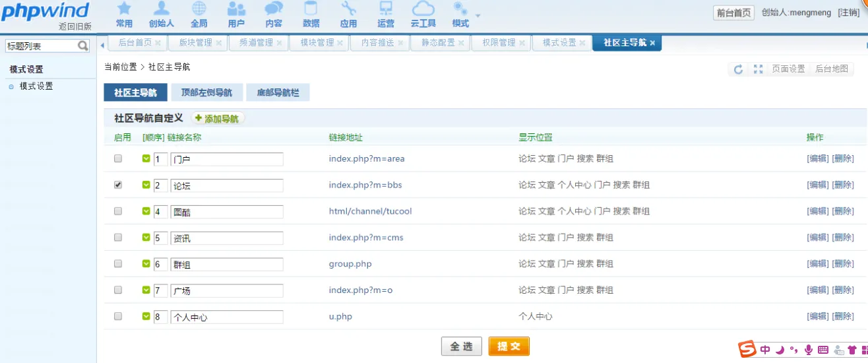Close the 后台首页 tab
Viewport: 868px width, 363px height.
(x=158, y=43)
